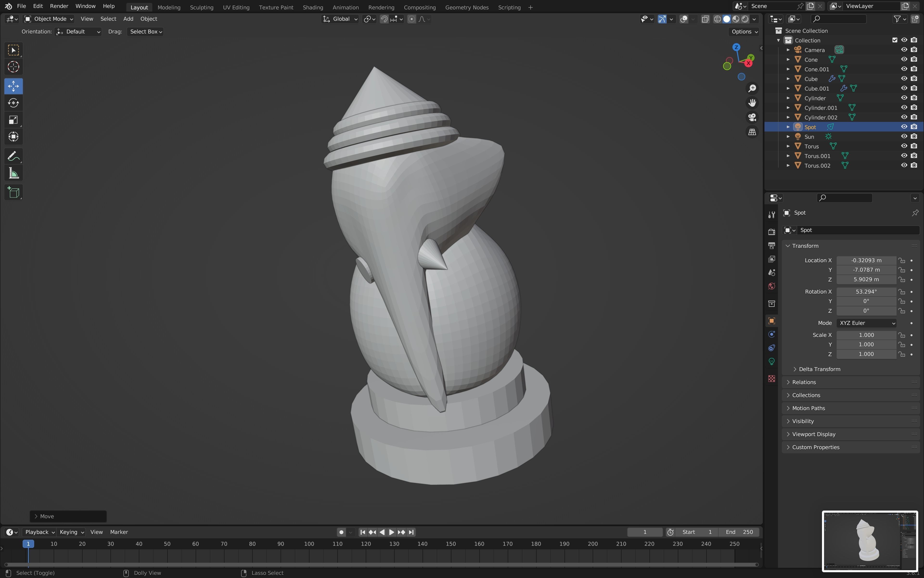Select the Rotate tool
The width and height of the screenshot is (924, 578).
(x=13, y=103)
